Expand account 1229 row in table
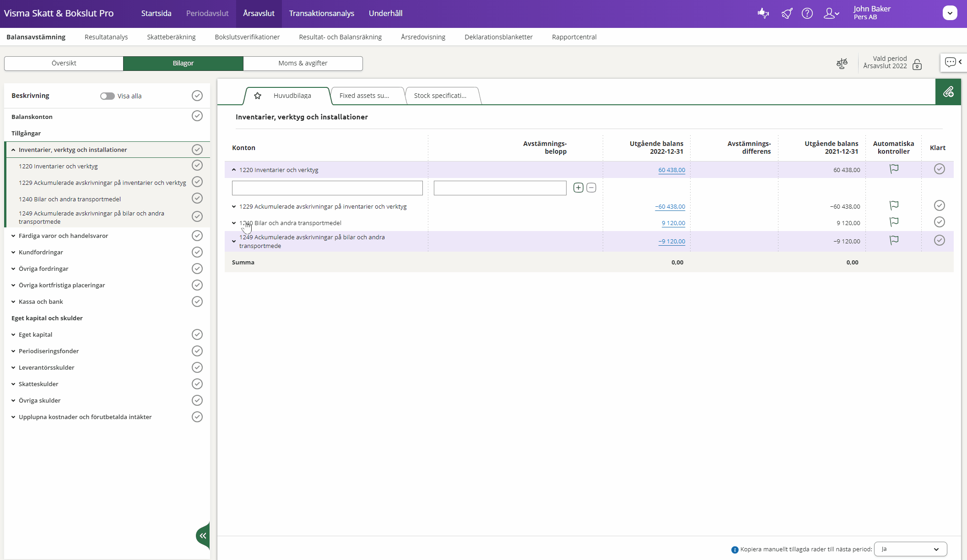 coord(234,206)
